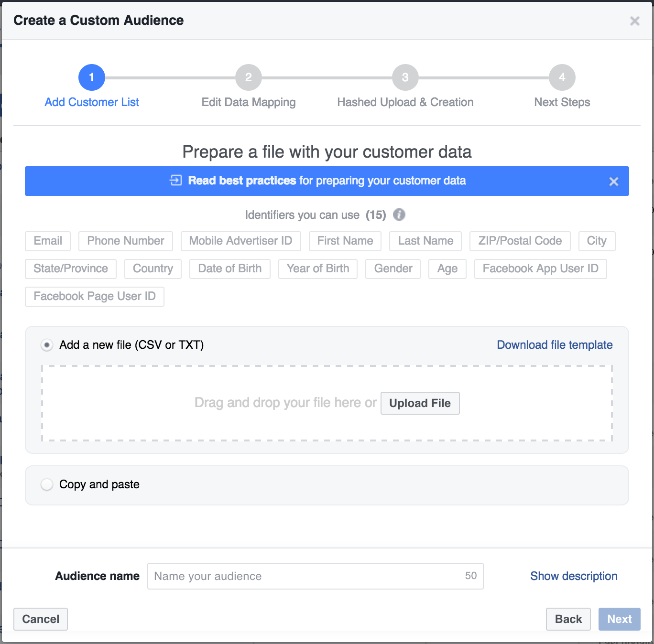This screenshot has height=644, width=654.
Task: Dismiss the best practices banner
Action: [x=614, y=182]
